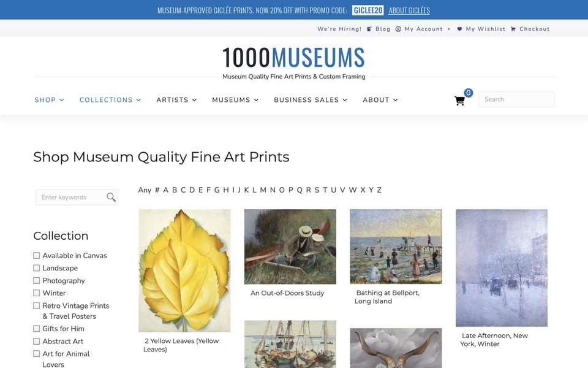
Task: Check the Landscape collection box
Action: pos(36,268)
